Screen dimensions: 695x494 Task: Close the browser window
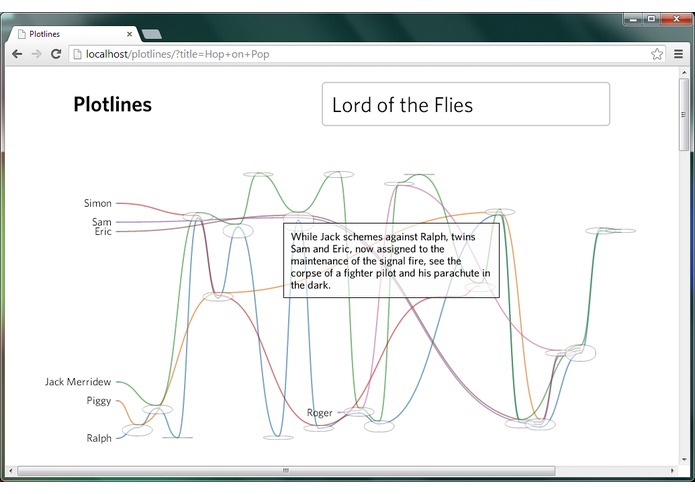[676, 19]
